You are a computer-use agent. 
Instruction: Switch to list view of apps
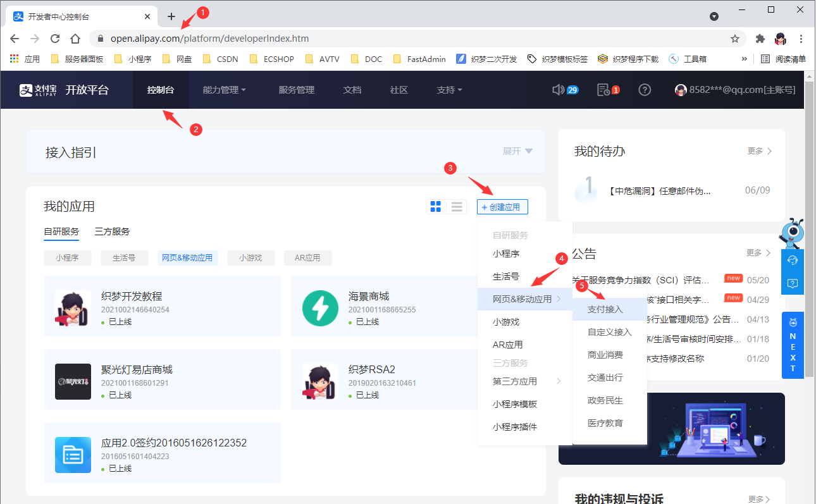point(457,207)
